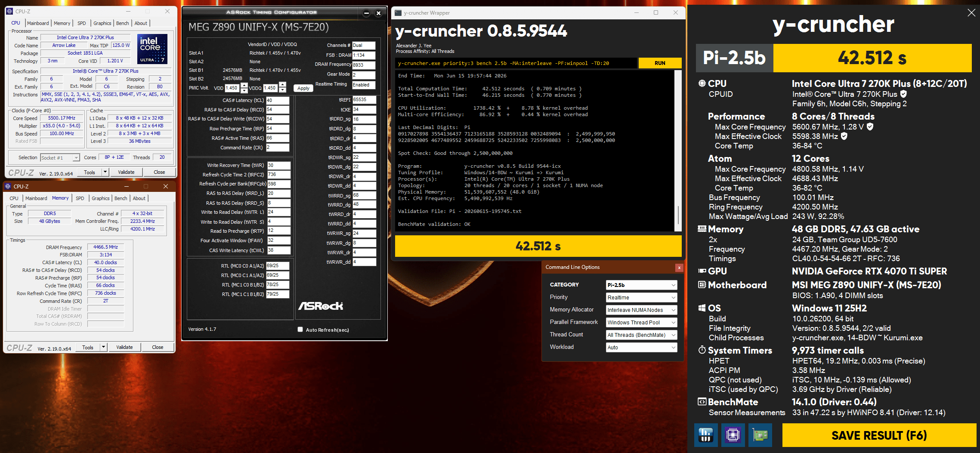Open the Priority dropdown set to Realtime

pos(641,297)
